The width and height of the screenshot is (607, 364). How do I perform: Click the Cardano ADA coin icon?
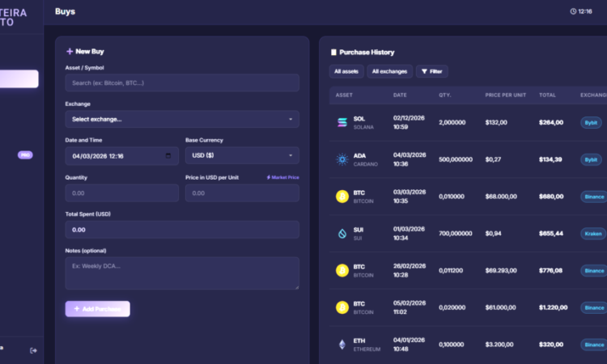click(x=342, y=159)
